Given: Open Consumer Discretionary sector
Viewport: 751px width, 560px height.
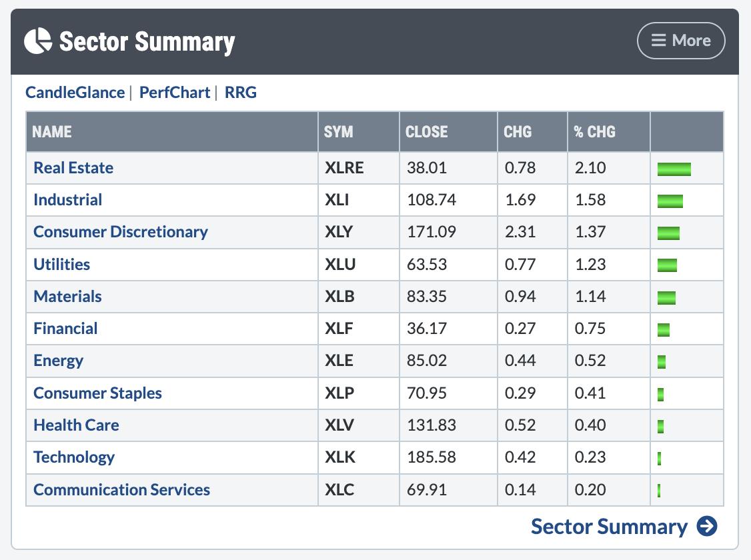Looking at the screenshot, I should pos(121,232).
